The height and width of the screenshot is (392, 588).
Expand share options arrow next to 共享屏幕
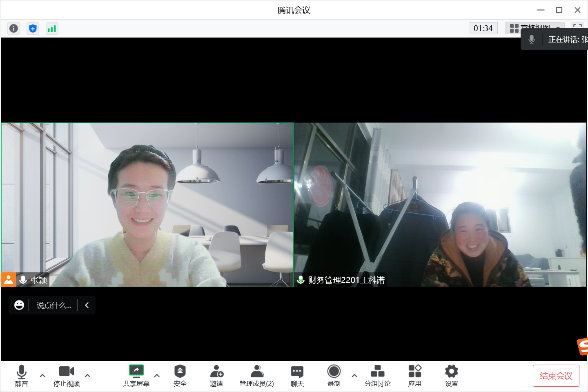click(x=157, y=376)
